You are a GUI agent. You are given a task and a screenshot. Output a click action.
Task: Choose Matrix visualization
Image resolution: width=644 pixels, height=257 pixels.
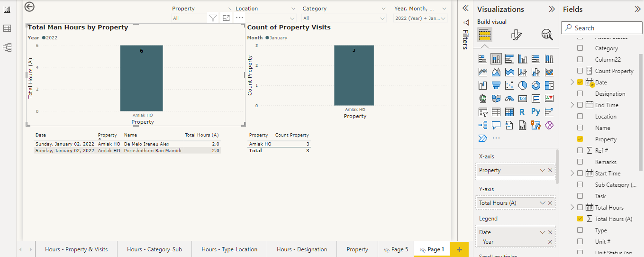(509, 112)
